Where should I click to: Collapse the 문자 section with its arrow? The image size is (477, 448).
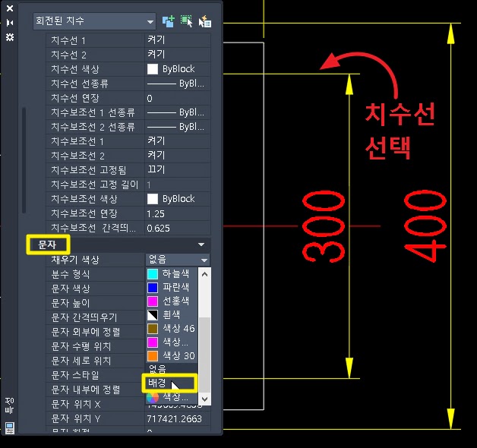[201, 245]
